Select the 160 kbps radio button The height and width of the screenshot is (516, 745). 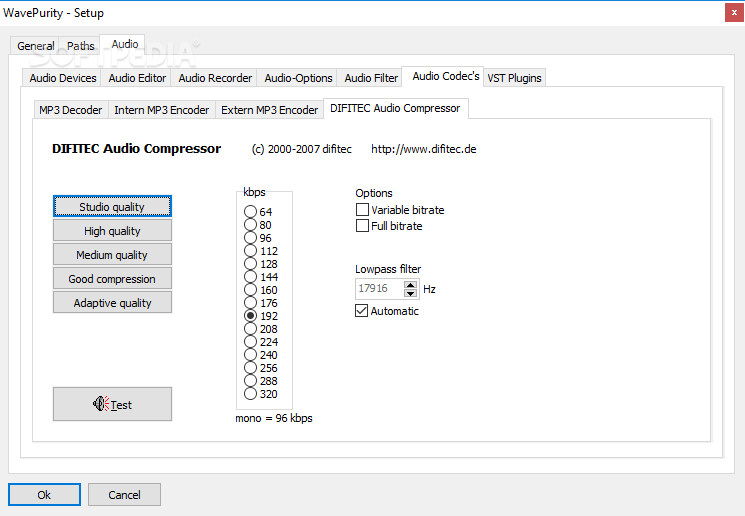click(250, 290)
